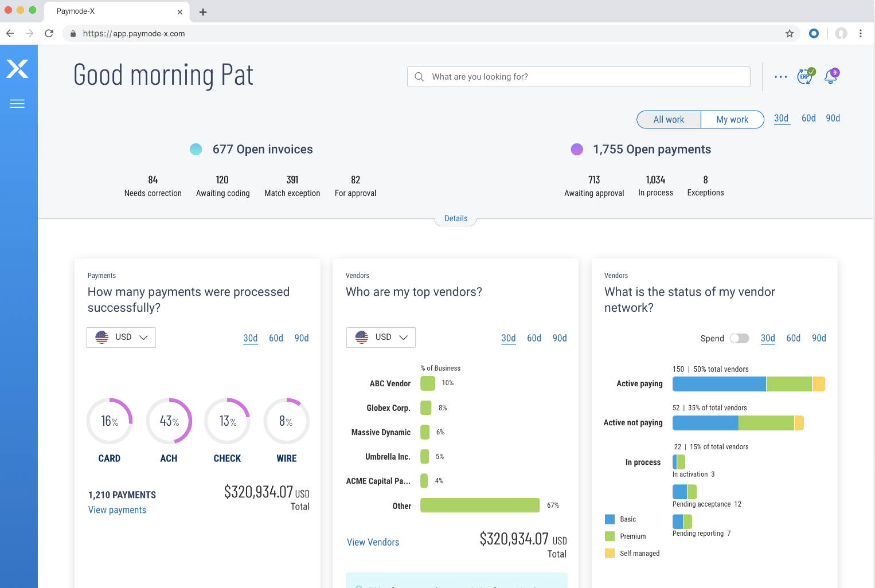Click 8 Exceptions payments
This screenshot has height=588, width=875.
click(705, 186)
